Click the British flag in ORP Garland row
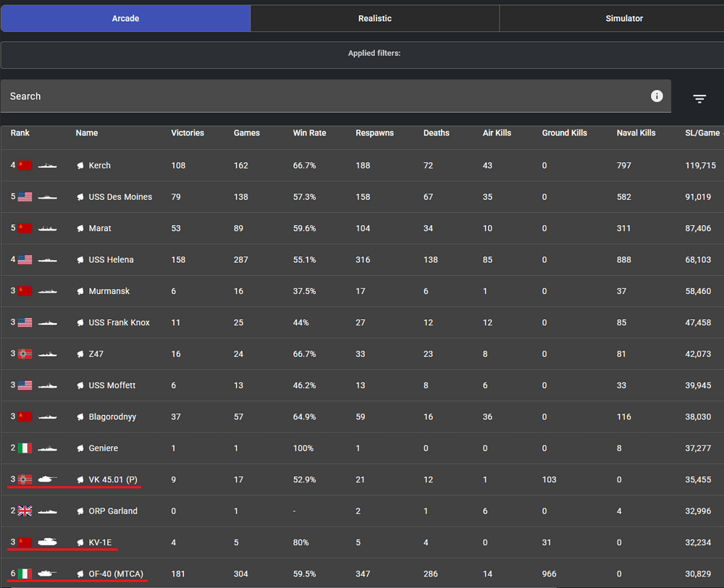The image size is (724, 588). click(x=25, y=511)
